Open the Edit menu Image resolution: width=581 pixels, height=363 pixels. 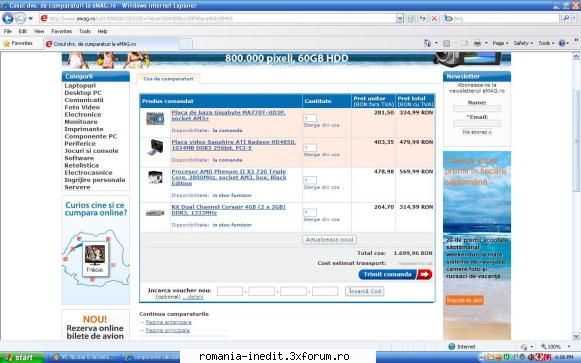click(23, 31)
